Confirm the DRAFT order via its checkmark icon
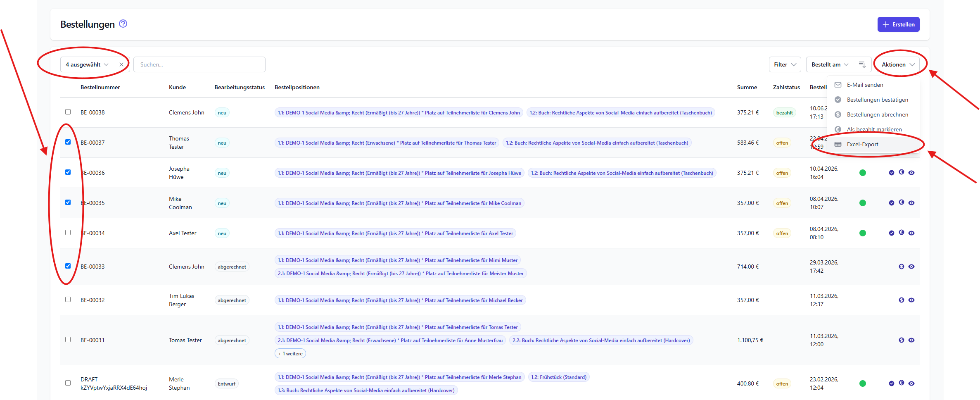Screen dimensions: 980x400 892,383
